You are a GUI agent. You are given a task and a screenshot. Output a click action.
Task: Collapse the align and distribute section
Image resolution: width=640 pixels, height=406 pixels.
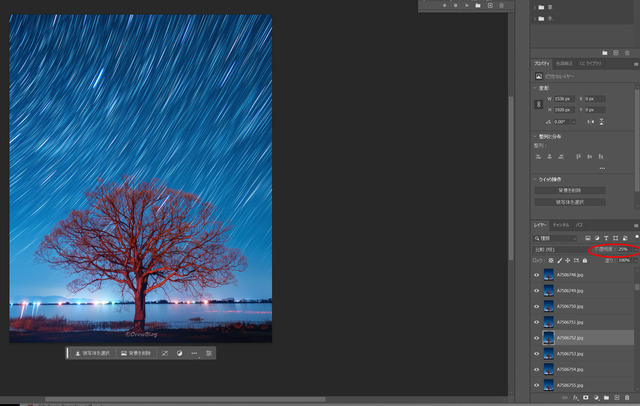(x=535, y=137)
